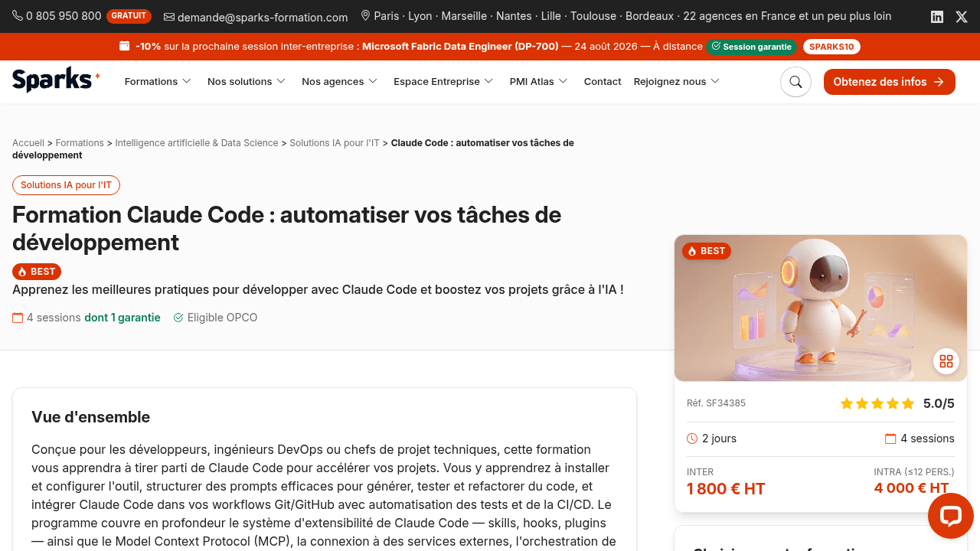
Task: Open Solutions IA pour l'IT breadcrumb
Action: coord(335,143)
